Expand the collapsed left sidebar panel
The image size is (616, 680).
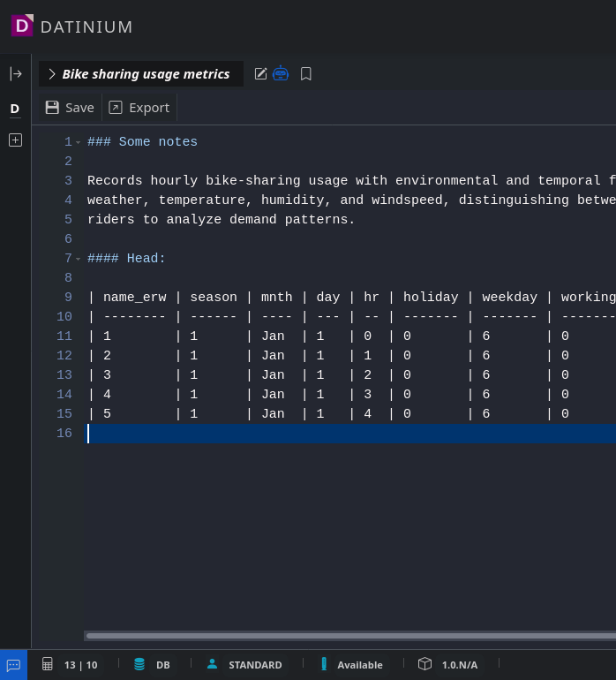(15, 74)
